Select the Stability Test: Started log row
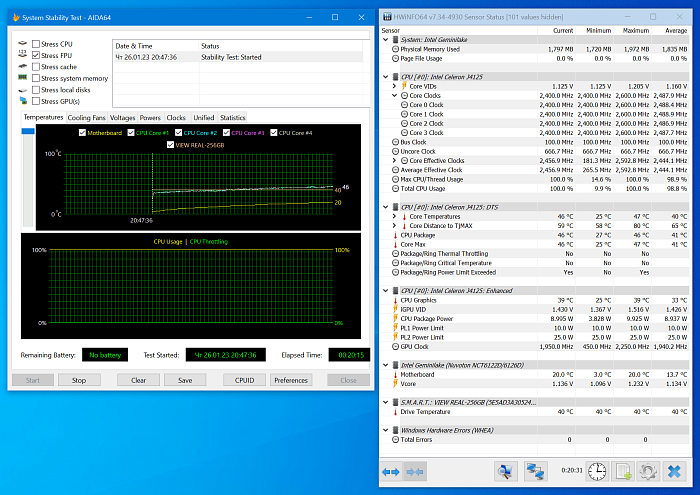Screen dimensions: 700x495 239,57
